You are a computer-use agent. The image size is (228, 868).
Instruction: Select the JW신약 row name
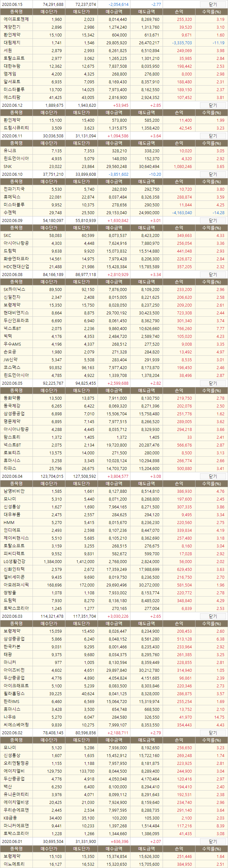point(10,360)
